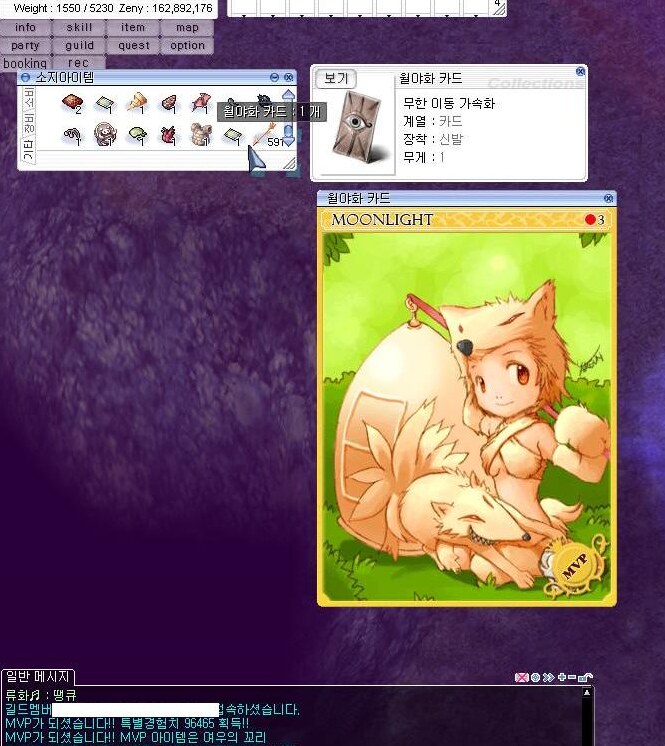
Task: Open the option menu button
Action: click(x=187, y=46)
